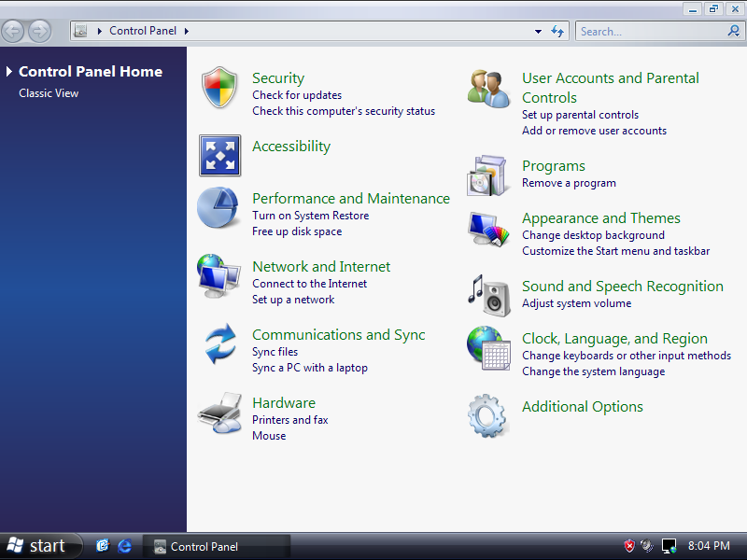747x560 pixels.
Task: Select Customize the Start menu and taskbar
Action: (x=615, y=251)
